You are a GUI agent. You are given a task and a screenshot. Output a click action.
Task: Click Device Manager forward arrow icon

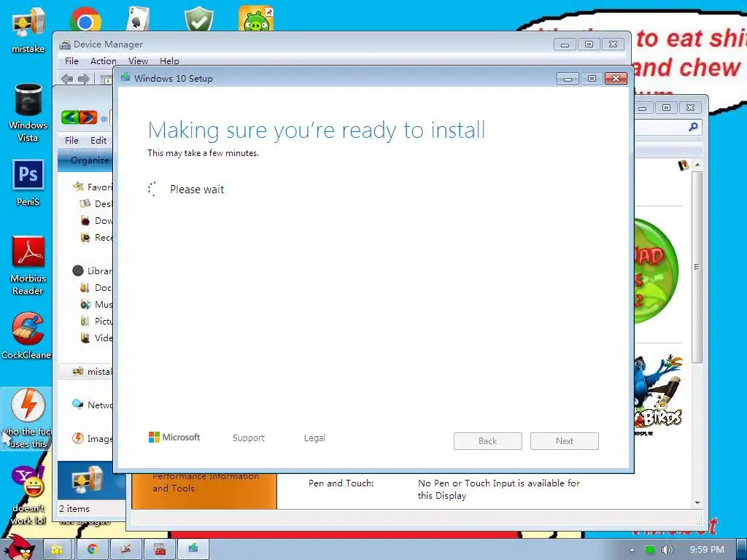(x=83, y=79)
